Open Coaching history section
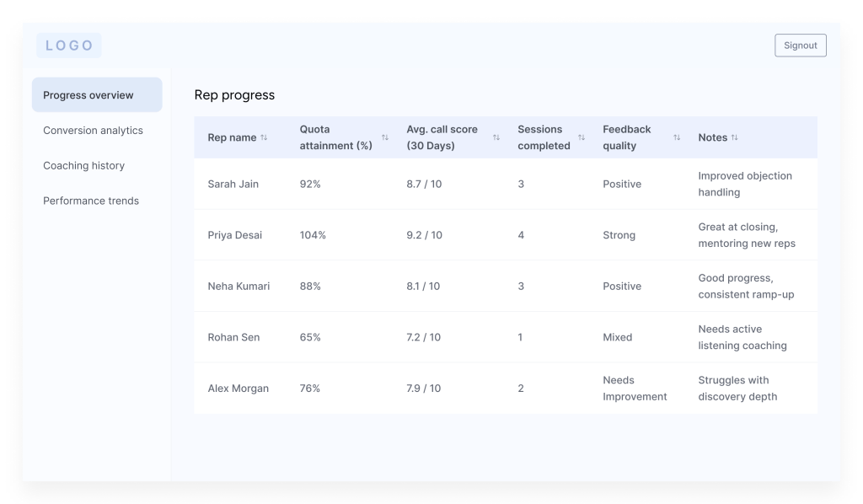Image resolution: width=863 pixels, height=504 pixels. click(83, 166)
